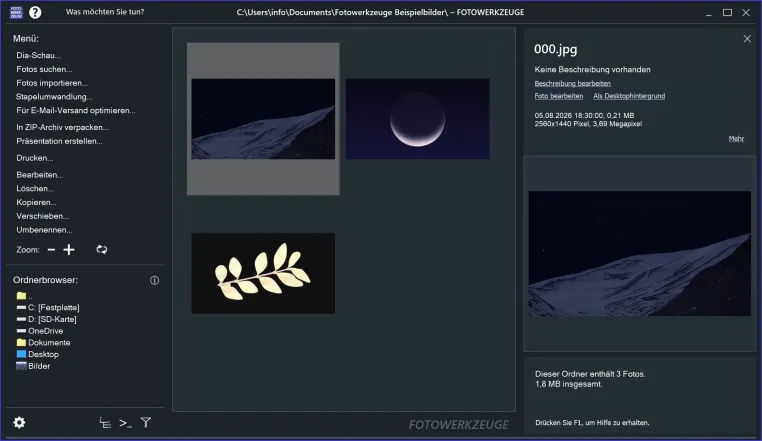Choose Verschieben... menu entry
The height and width of the screenshot is (441, 762).
click(x=43, y=216)
